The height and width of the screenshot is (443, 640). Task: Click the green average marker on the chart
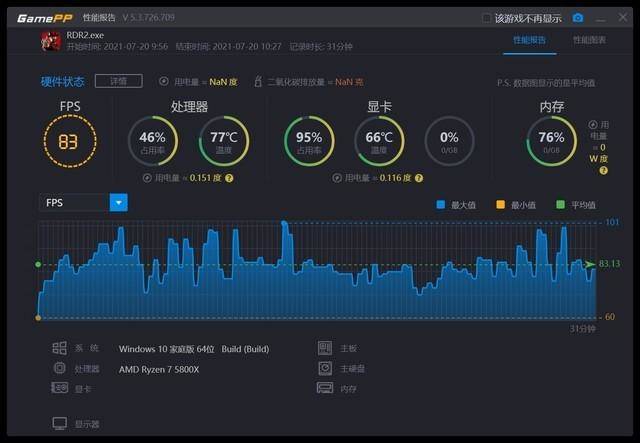click(x=38, y=265)
